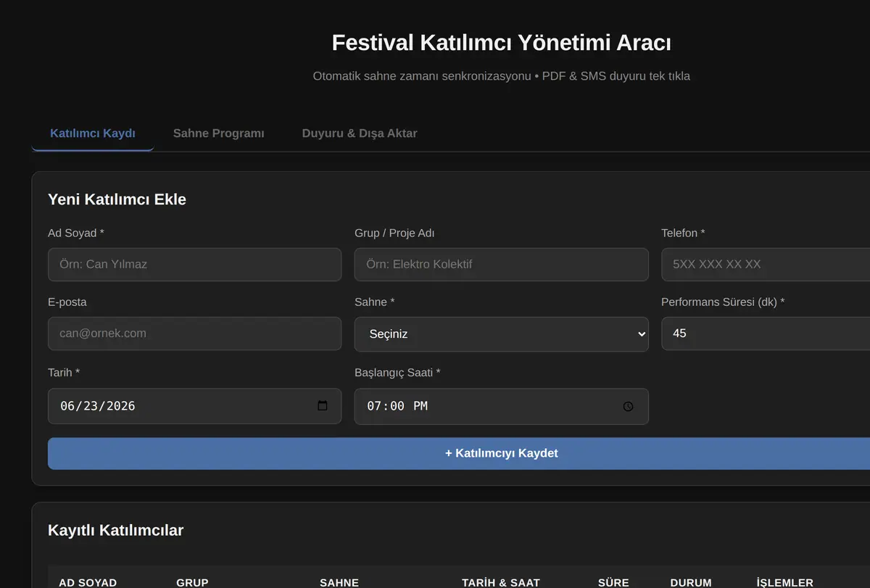This screenshot has width=870, height=588.
Task: Click the Performans Süresi field showing 45
Action: [x=766, y=334]
